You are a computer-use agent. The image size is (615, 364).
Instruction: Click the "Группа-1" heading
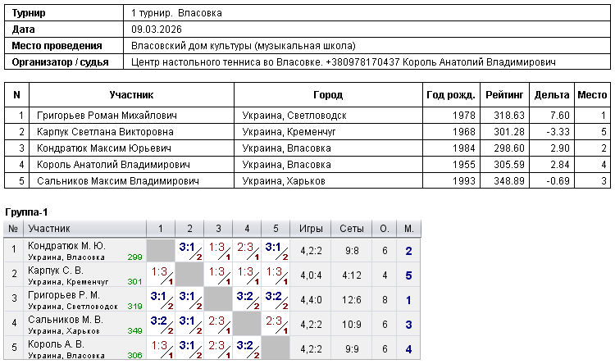pyautogui.click(x=26, y=212)
